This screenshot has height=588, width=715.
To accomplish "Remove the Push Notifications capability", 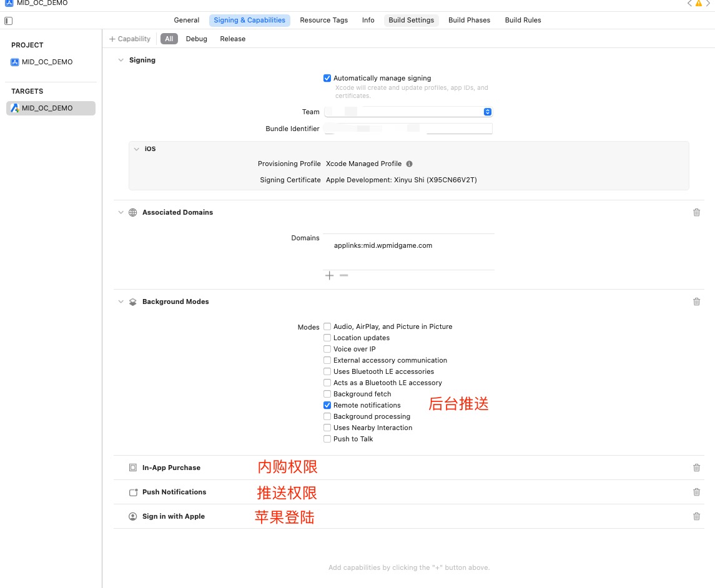I will [x=696, y=492].
